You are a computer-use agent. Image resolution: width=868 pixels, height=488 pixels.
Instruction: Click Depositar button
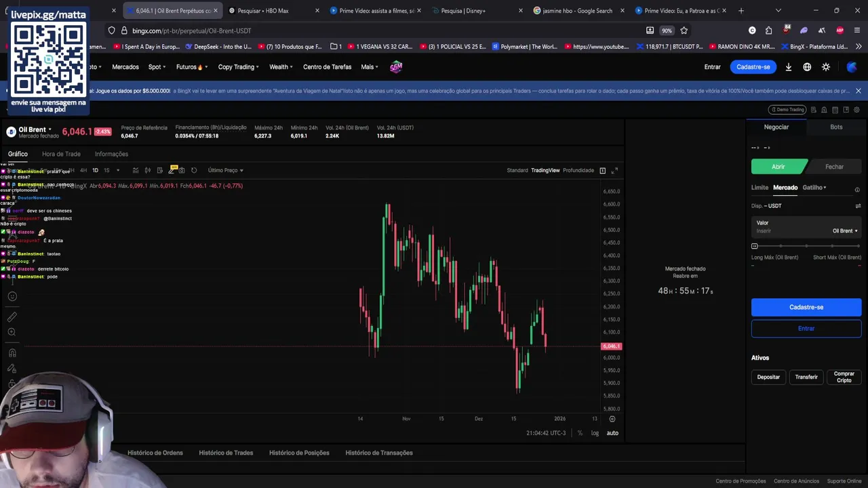coord(768,377)
